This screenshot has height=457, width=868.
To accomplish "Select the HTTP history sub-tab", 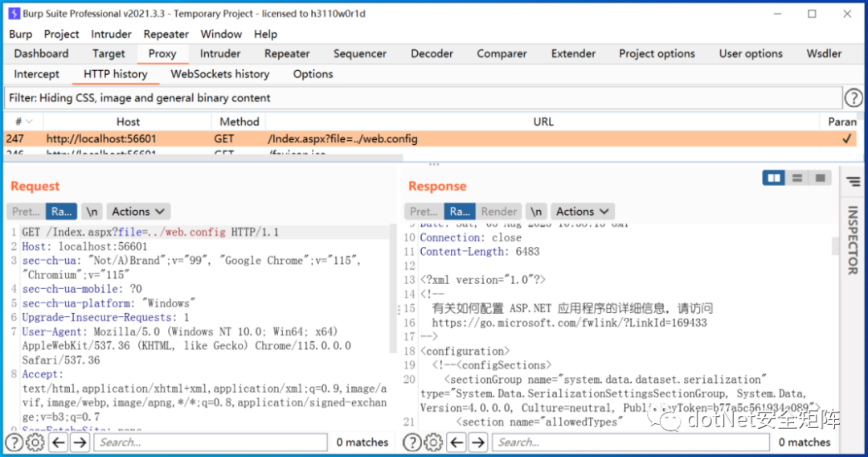I will [115, 74].
